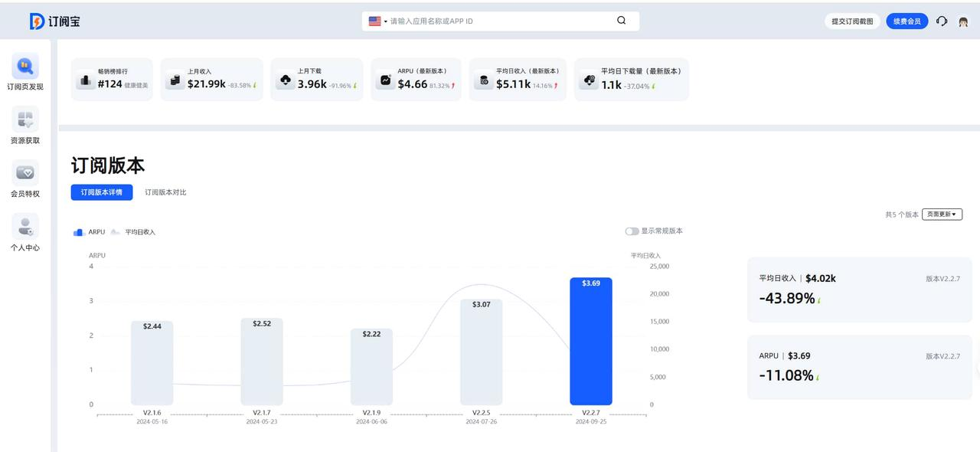Toggle the 显示常规版本 switch

pos(632,231)
